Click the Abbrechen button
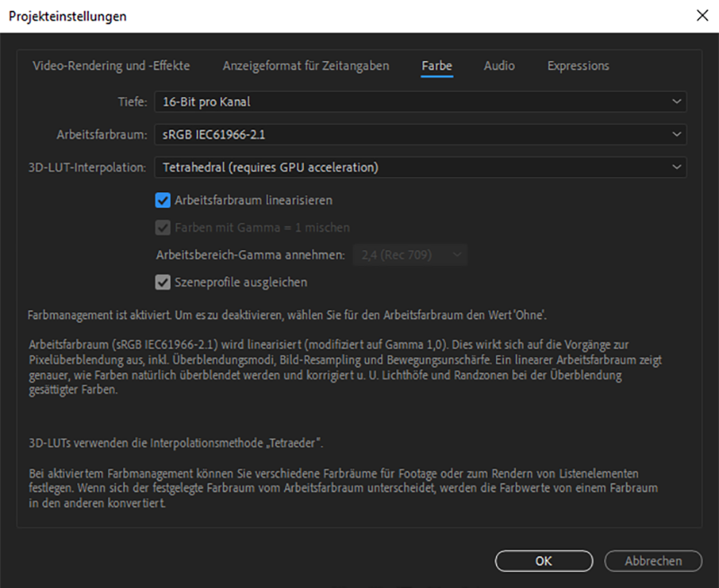The width and height of the screenshot is (719, 588). click(x=653, y=561)
